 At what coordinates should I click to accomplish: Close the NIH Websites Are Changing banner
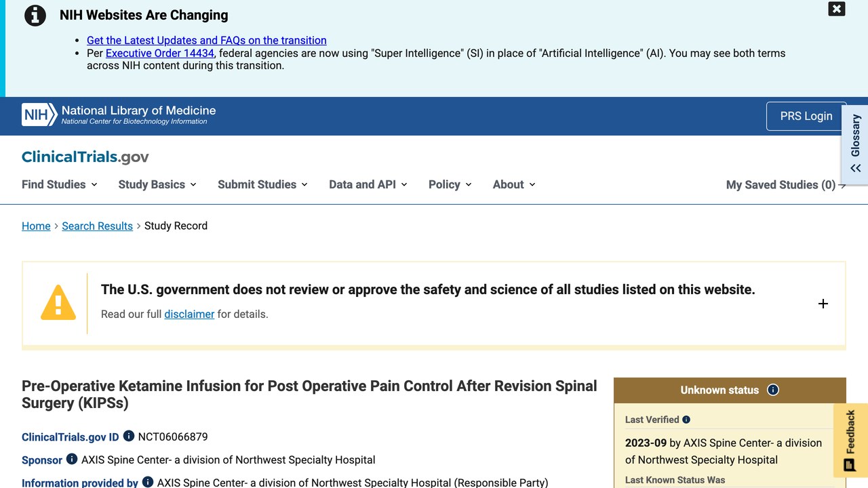tap(837, 9)
